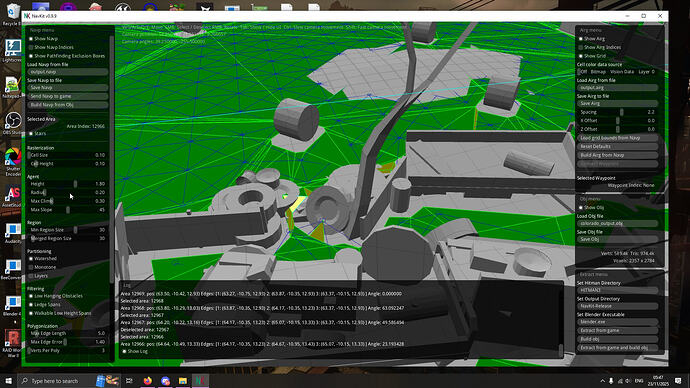
Task: Toggle the Show Grid checkbox
Action: coord(581,56)
